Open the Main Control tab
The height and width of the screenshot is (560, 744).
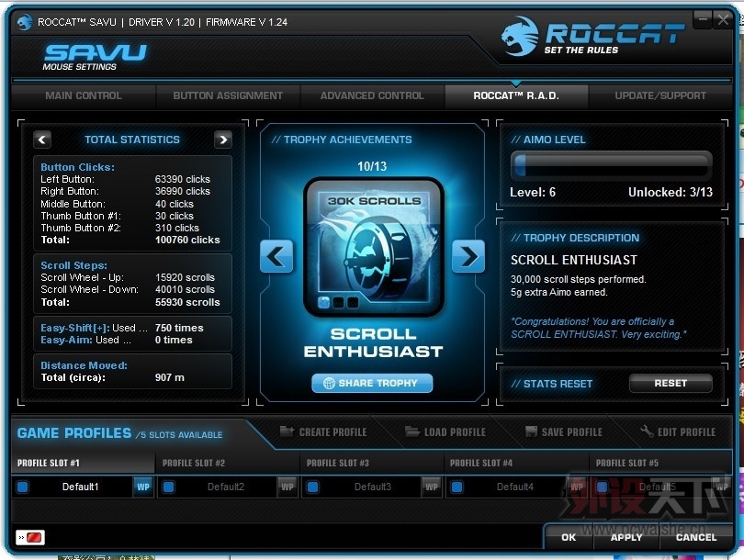pos(84,95)
